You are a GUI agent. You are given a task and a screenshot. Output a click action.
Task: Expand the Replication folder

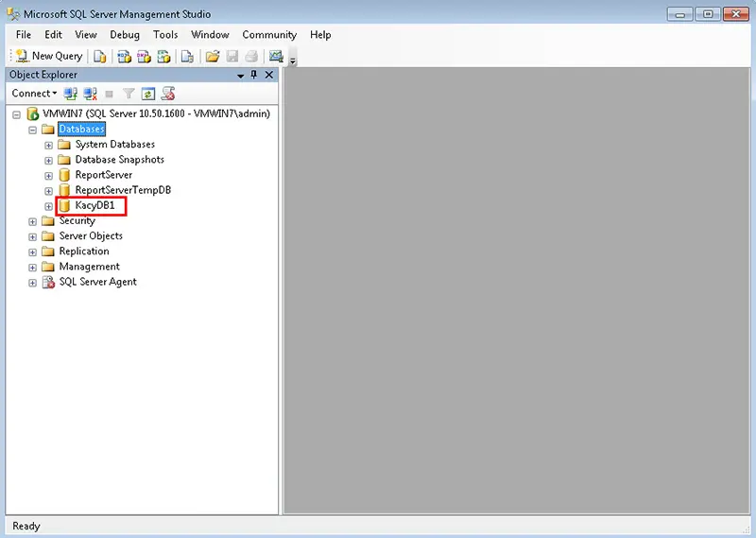(x=32, y=252)
